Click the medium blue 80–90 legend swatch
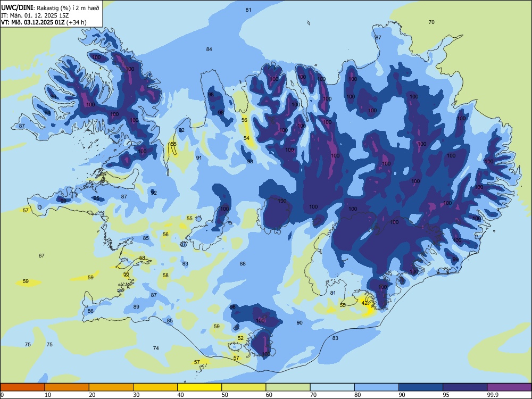The height and width of the screenshot is (399, 532). coord(377,387)
